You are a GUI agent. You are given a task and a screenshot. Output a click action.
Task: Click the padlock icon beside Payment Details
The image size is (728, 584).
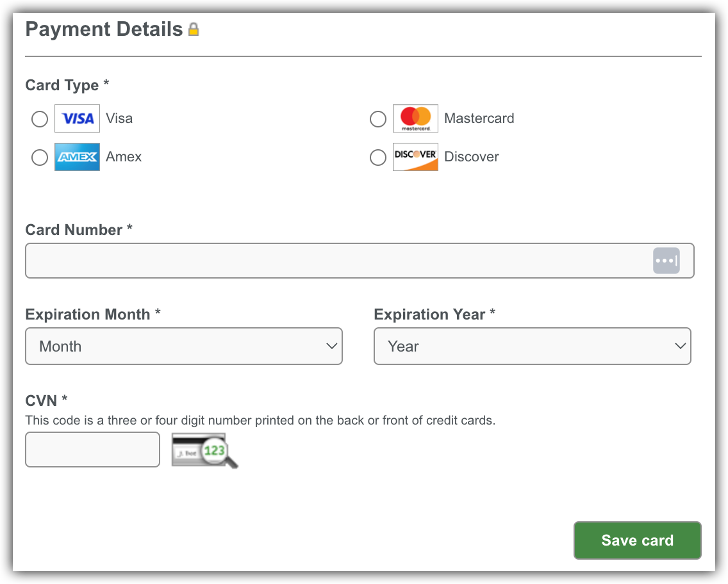[x=194, y=29]
